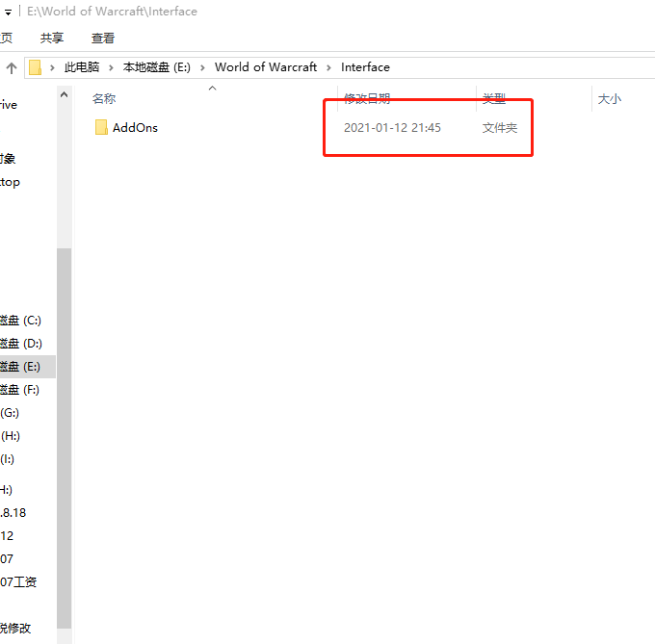The height and width of the screenshot is (644, 655).
Task: Open the .8.18 item in navigation pane
Action: coord(13,512)
